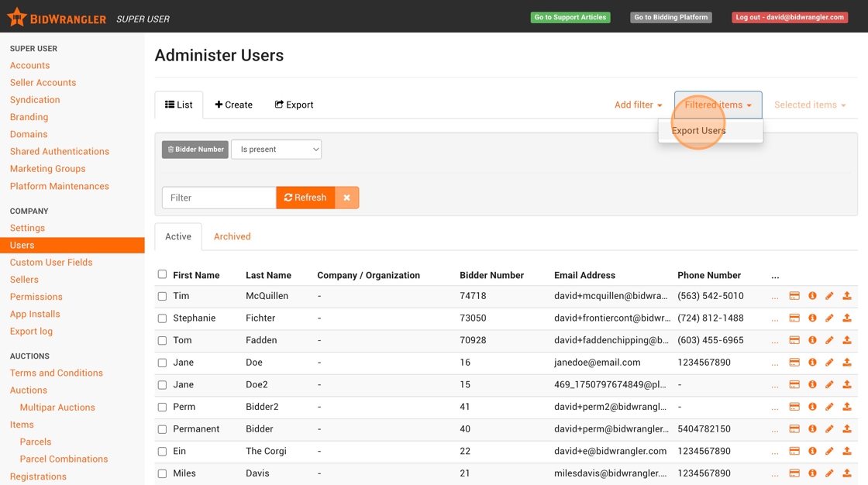
Task: Toggle the select-all checkbox in table header
Action: tap(162, 274)
